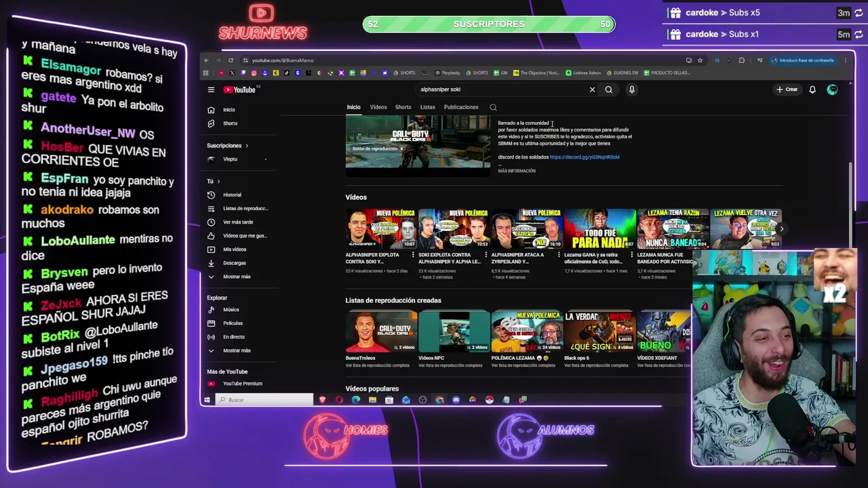
Task: Switch to the channel Vídeos tab
Action: (378, 107)
